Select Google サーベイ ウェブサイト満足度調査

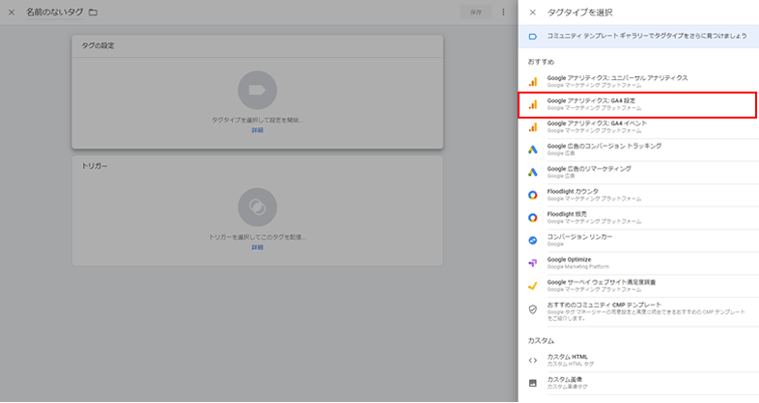coord(638,286)
